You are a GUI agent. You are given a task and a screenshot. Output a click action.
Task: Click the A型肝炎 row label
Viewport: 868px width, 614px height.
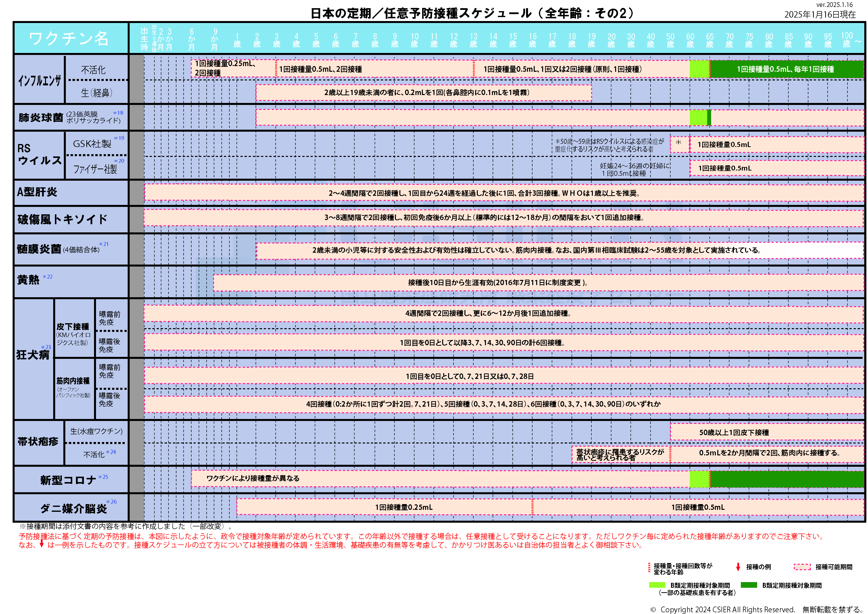37,192
